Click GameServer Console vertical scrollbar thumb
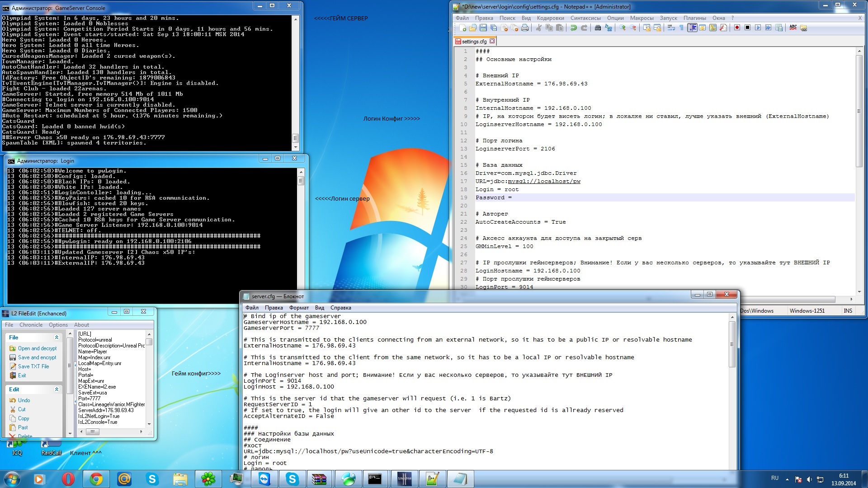868x488 pixels. pyautogui.click(x=295, y=138)
